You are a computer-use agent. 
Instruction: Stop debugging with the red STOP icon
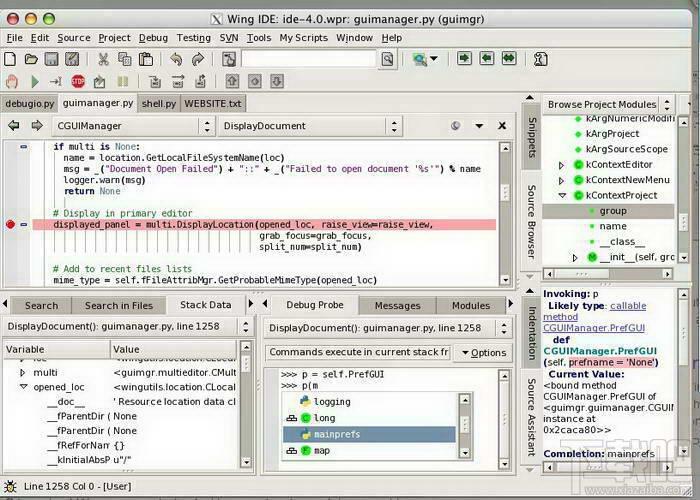coord(78,81)
